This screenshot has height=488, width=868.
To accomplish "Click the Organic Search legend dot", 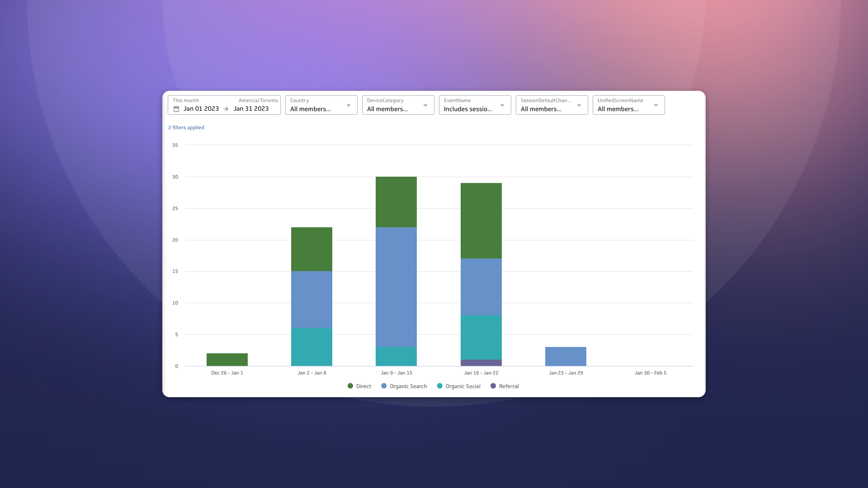I will pos(384,386).
